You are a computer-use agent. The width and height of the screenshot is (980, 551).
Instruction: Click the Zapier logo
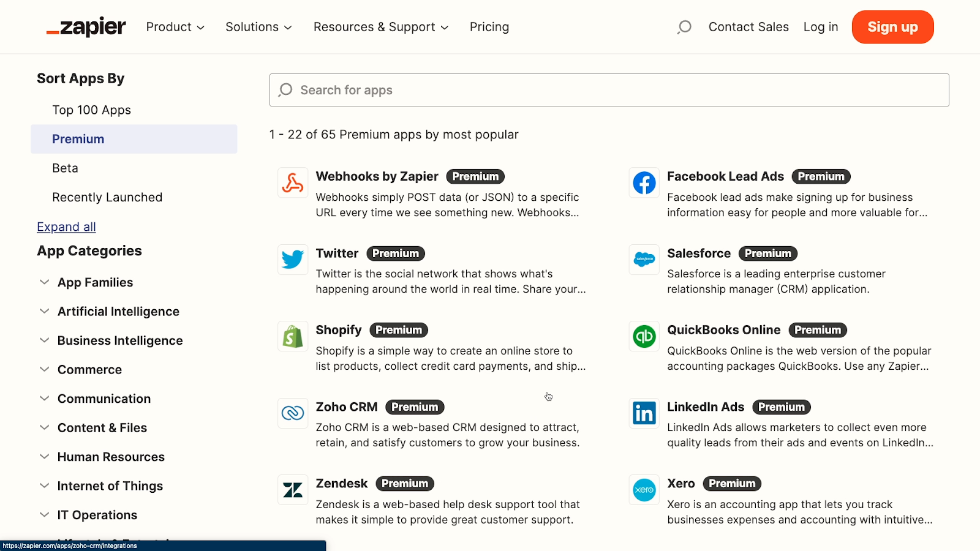pyautogui.click(x=86, y=27)
